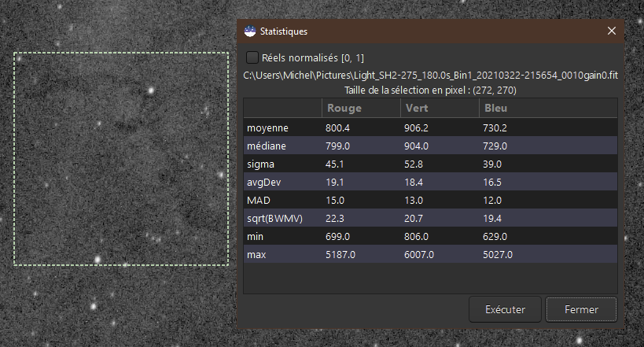Close the Statistiques dialog with X

pyautogui.click(x=611, y=31)
